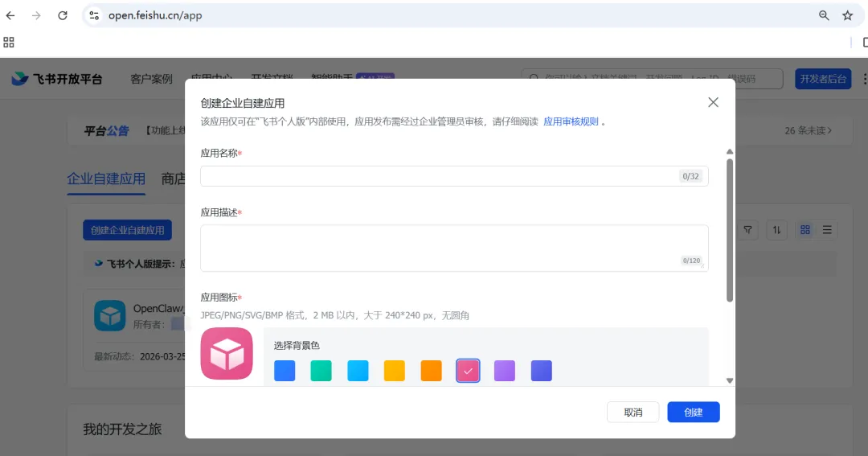This screenshot has width=868, height=456.
Task: Click the platform search box
Action: pos(652,79)
